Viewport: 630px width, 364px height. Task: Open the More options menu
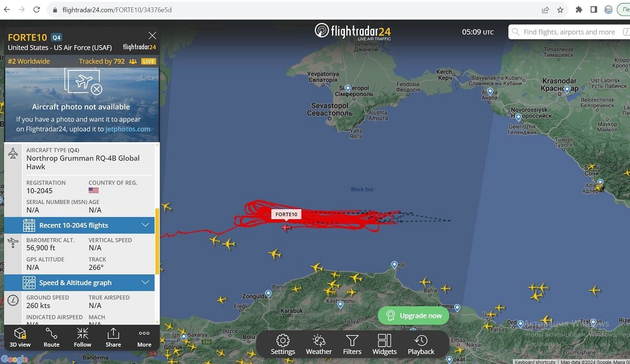tap(144, 337)
